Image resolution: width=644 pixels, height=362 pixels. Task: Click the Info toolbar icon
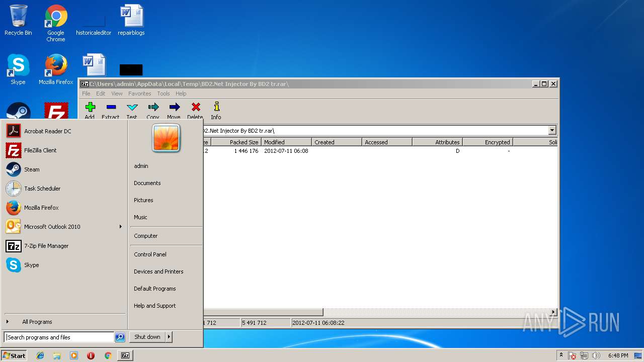(216, 107)
